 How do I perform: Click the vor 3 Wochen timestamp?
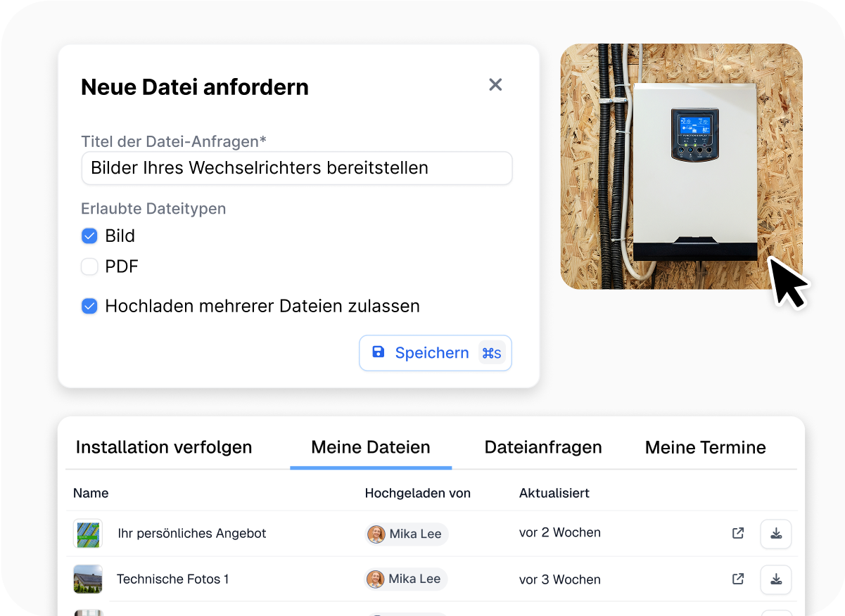point(560,579)
